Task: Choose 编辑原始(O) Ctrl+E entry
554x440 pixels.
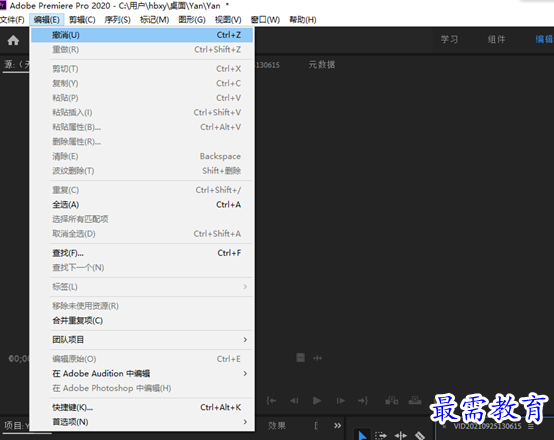Action: click(142, 359)
